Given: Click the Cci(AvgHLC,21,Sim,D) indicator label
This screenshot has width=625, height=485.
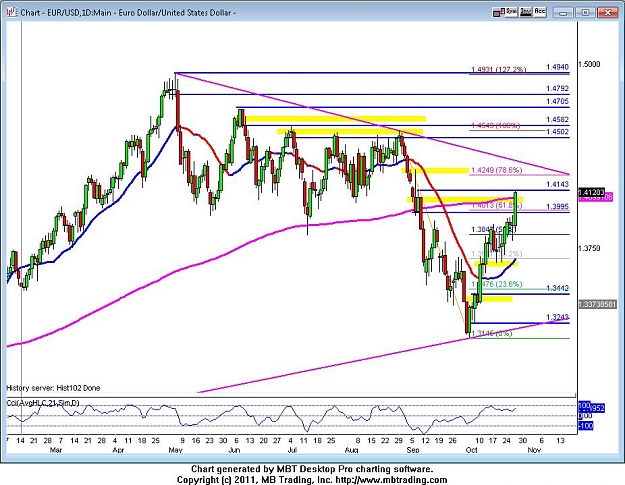Looking at the screenshot, I should [43, 403].
